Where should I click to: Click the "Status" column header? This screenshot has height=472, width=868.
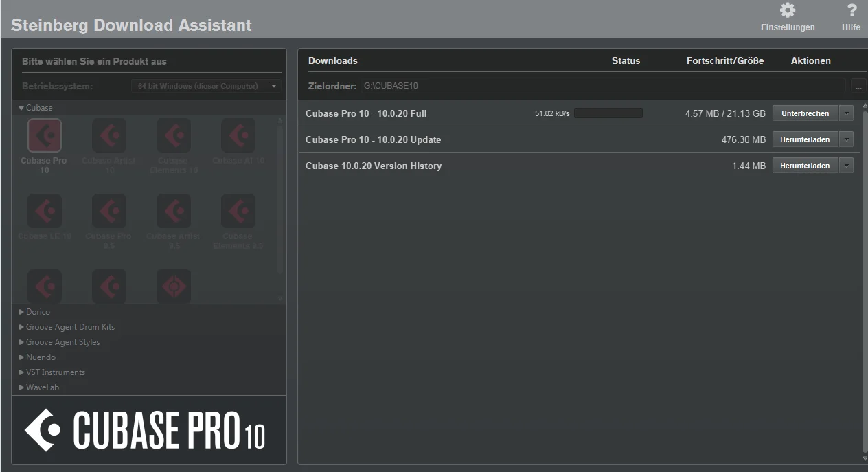click(626, 60)
